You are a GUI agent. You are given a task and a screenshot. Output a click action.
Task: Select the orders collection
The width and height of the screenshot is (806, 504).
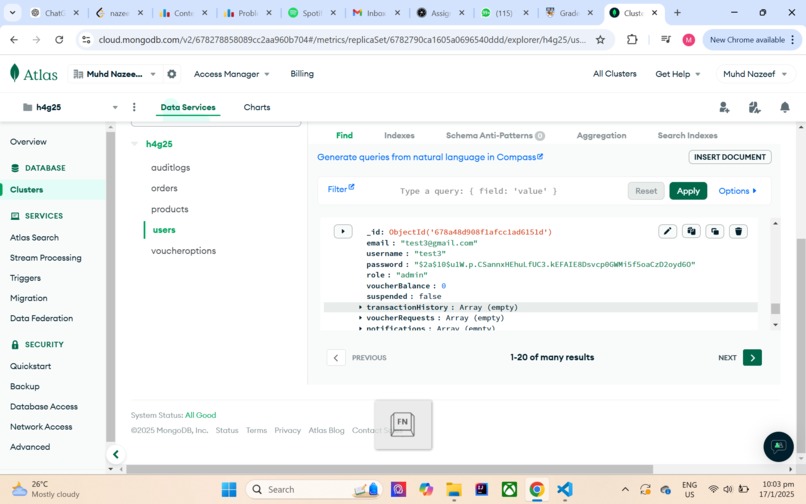tap(164, 188)
